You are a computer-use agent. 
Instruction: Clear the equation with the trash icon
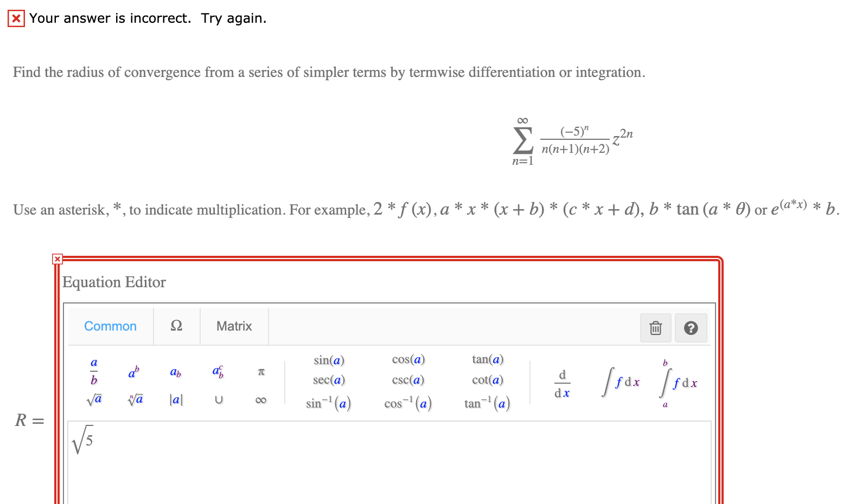(x=655, y=327)
